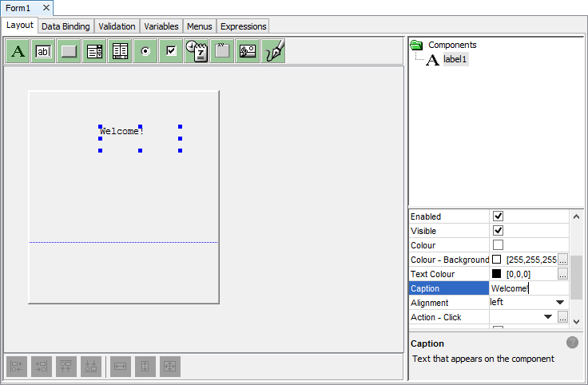Switch to the Data Binding tab
The height and width of the screenshot is (385, 588).
[x=66, y=26]
